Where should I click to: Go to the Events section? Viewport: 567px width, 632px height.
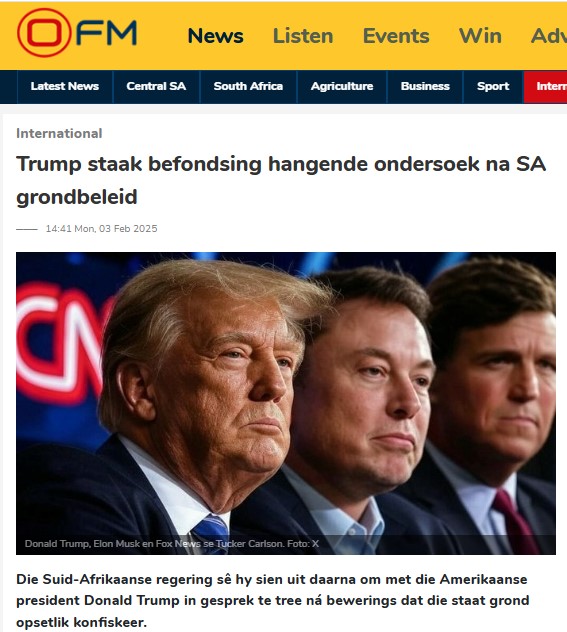point(396,36)
